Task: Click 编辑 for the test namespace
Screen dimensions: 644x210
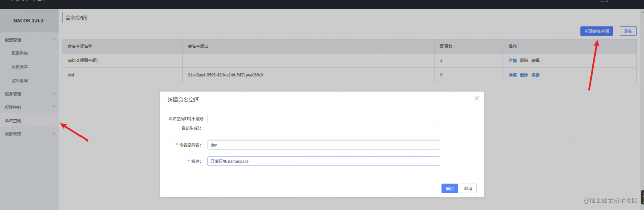Action: click(535, 75)
